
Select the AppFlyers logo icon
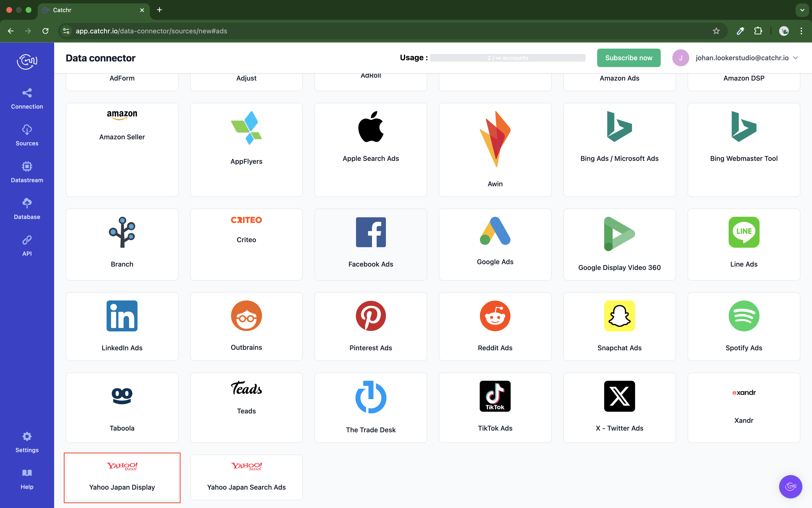(x=246, y=128)
